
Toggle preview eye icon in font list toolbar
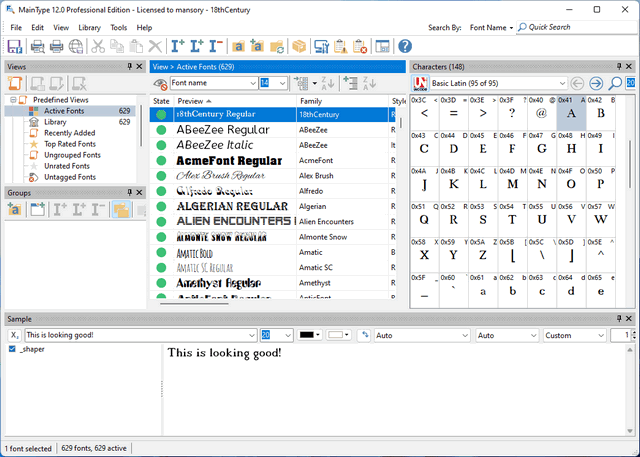(160, 83)
